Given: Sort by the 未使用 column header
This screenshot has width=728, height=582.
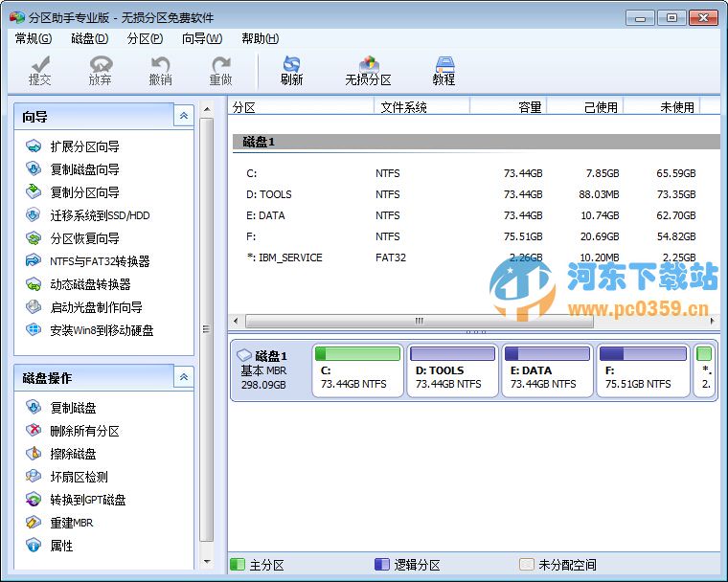Looking at the screenshot, I should (x=662, y=107).
